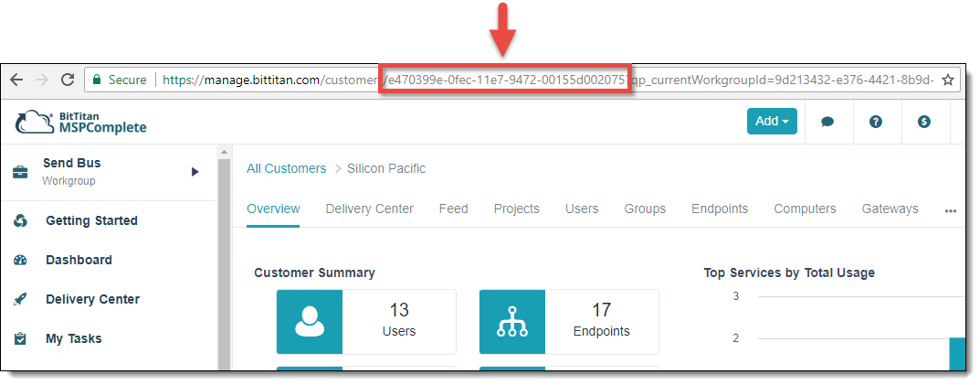Image resolution: width=980 pixels, height=385 pixels.
Task: Click the Delivery Center rocket icon
Action: pos(21,299)
